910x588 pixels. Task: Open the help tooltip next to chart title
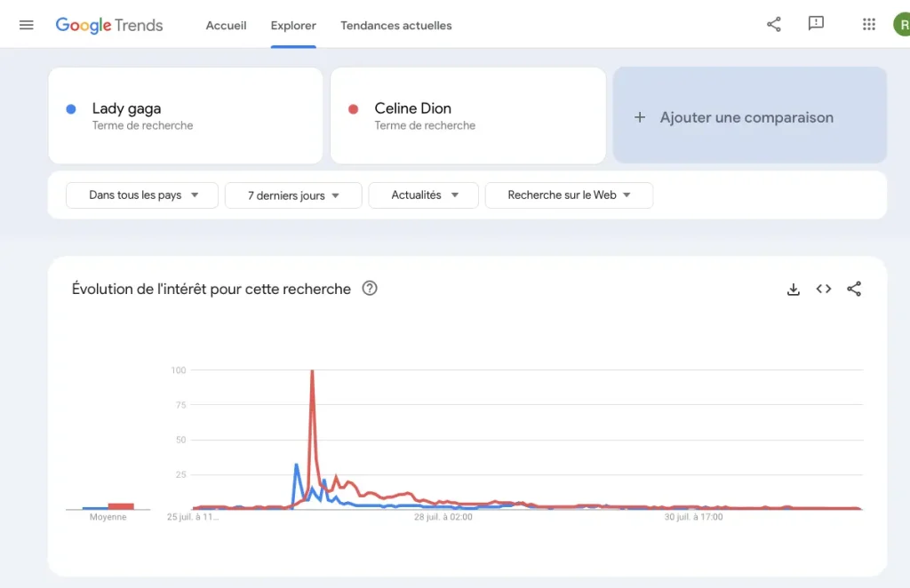click(370, 289)
